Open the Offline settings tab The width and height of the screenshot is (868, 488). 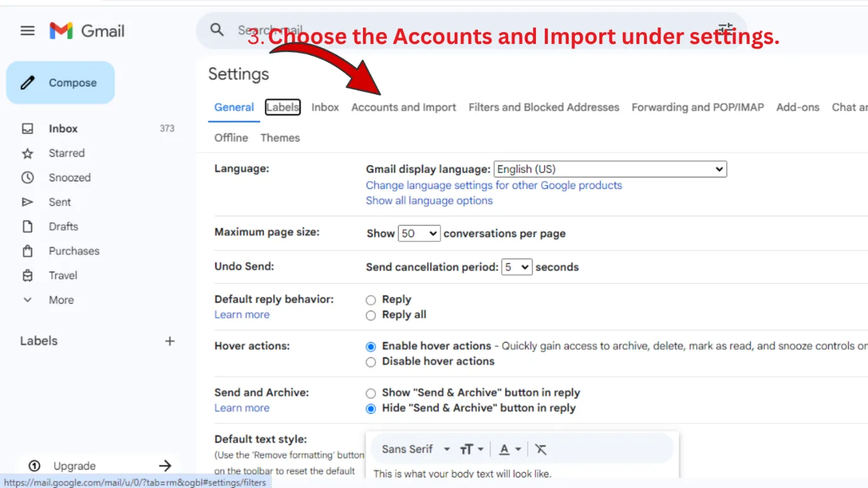pos(231,138)
